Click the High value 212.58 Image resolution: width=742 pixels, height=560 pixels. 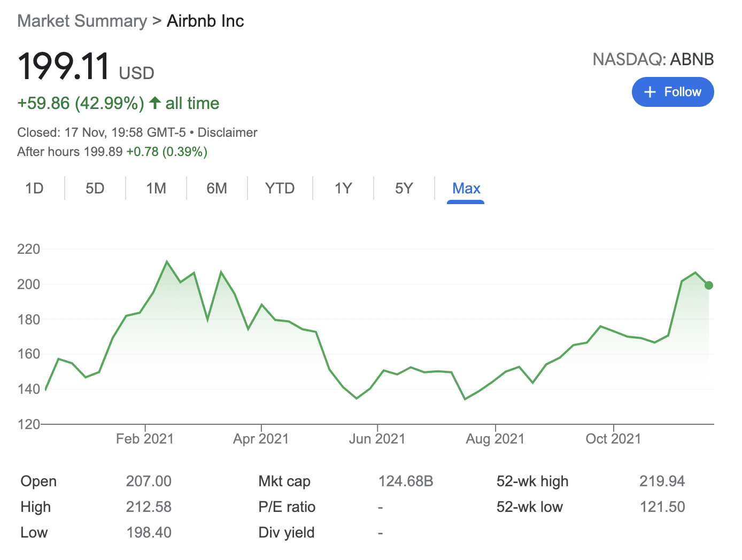[149, 507]
